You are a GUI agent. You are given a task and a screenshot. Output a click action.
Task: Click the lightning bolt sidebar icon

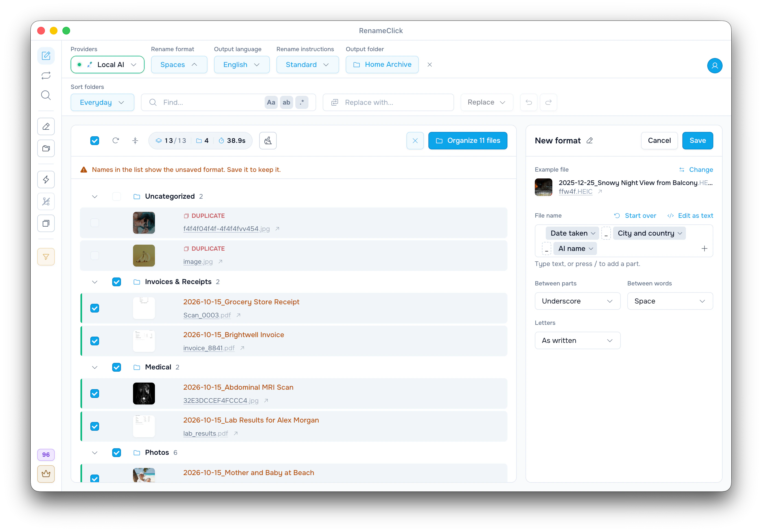[46, 180]
